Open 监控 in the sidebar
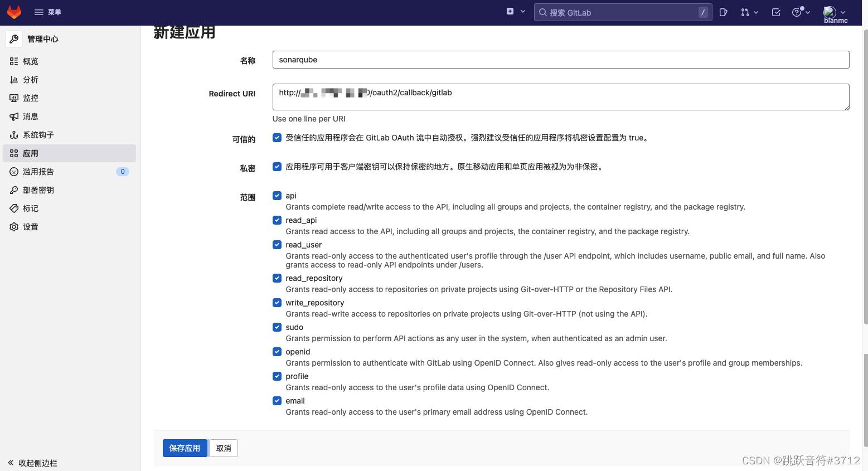 click(x=70, y=98)
